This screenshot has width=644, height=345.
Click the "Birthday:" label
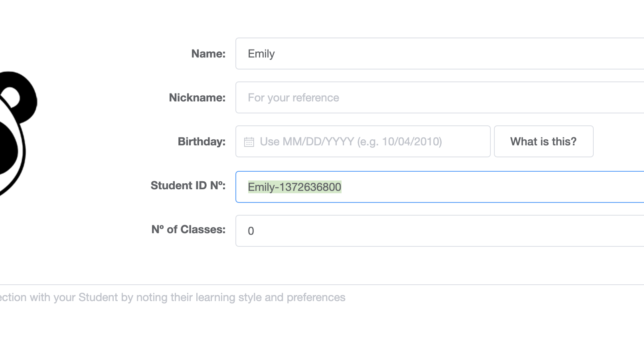(x=201, y=141)
